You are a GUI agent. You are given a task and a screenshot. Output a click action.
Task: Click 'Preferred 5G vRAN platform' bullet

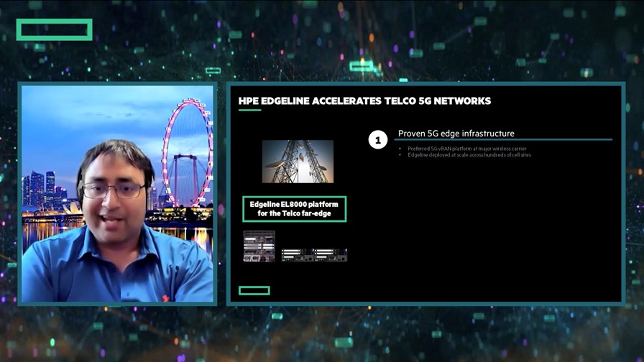point(466,149)
